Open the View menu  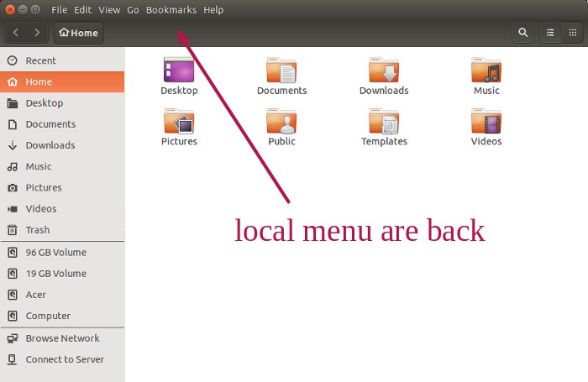pos(109,10)
